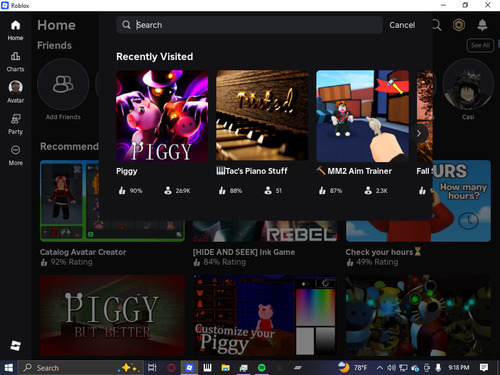500x375 pixels.
Task: Click the 92% Rating text
Action: [71, 262]
